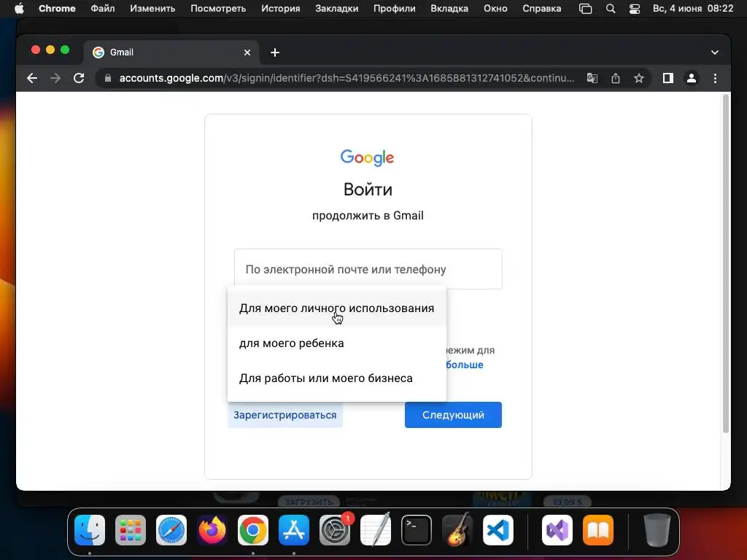This screenshot has width=747, height=560.
Task: Open the Закладки menu
Action: pyautogui.click(x=337, y=9)
